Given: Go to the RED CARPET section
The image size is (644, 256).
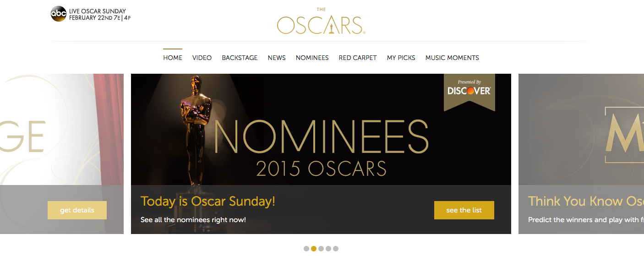Looking at the screenshot, I should click(x=358, y=58).
